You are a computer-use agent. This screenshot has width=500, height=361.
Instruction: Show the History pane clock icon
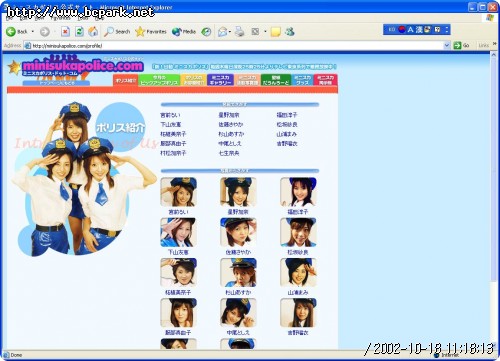click(x=206, y=32)
